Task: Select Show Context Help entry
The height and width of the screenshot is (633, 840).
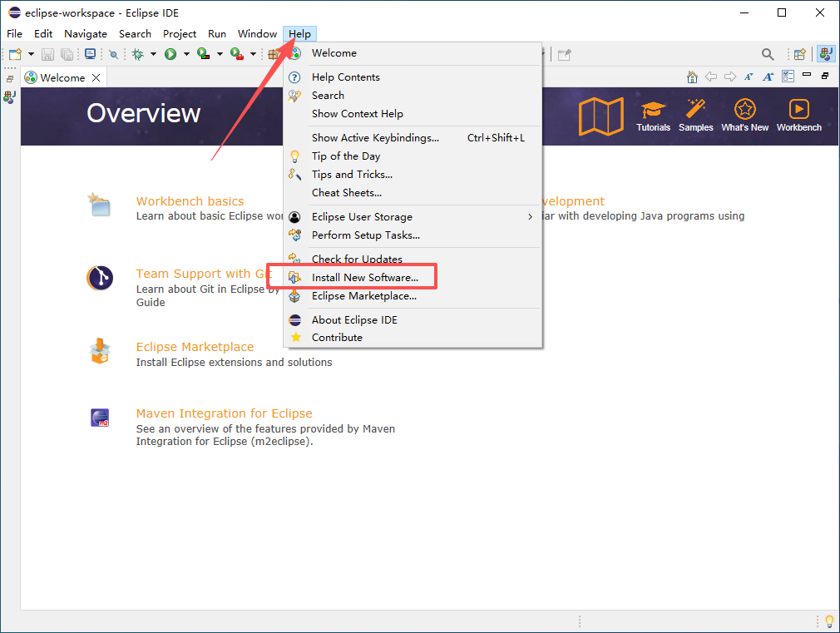Action: [x=413, y=114]
